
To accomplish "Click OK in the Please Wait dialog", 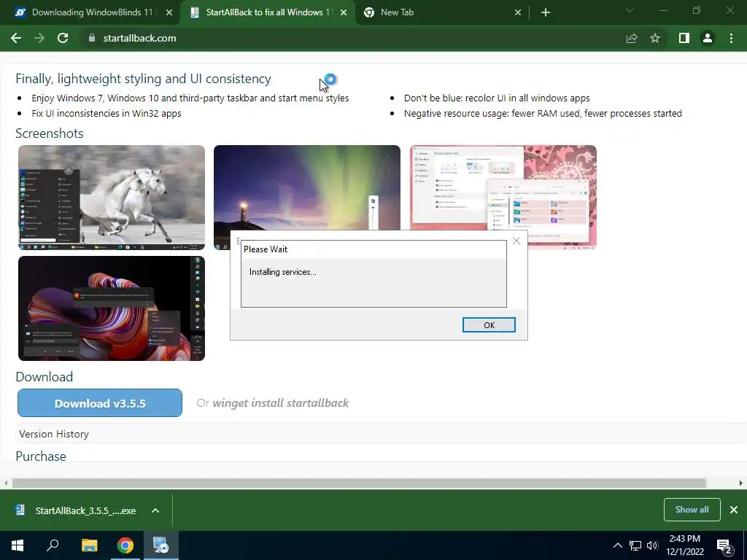I will pyautogui.click(x=489, y=324).
